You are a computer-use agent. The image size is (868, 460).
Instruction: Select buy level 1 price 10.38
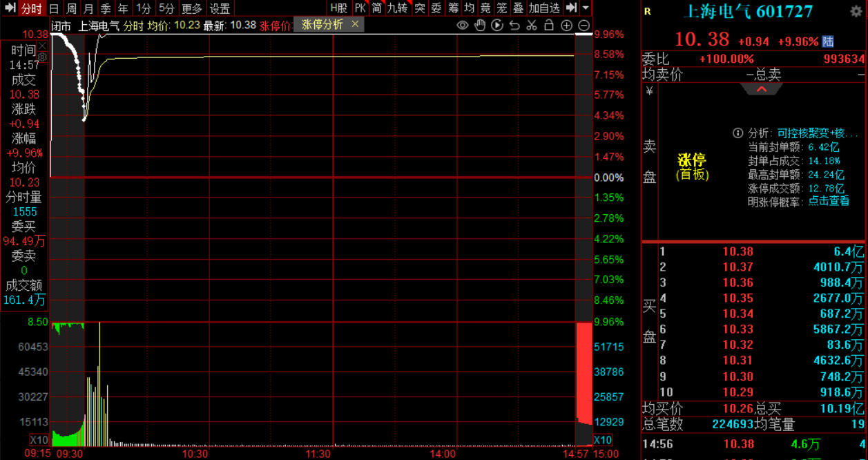[737, 251]
